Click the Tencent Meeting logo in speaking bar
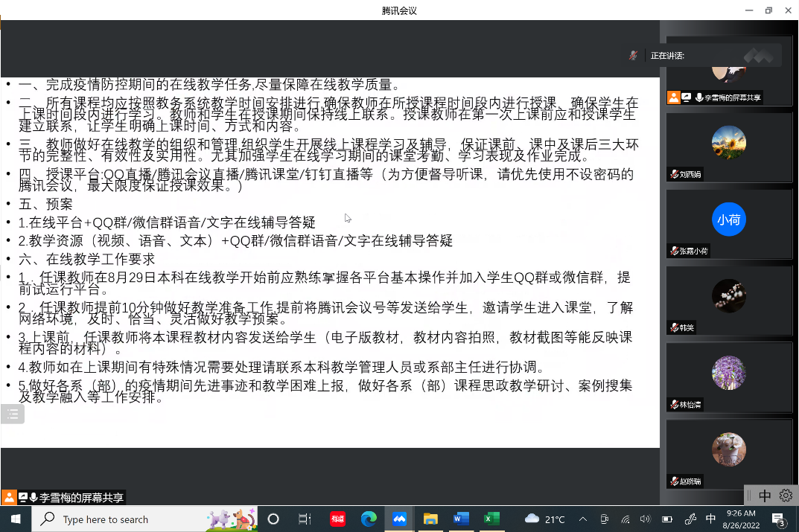 tap(758, 55)
